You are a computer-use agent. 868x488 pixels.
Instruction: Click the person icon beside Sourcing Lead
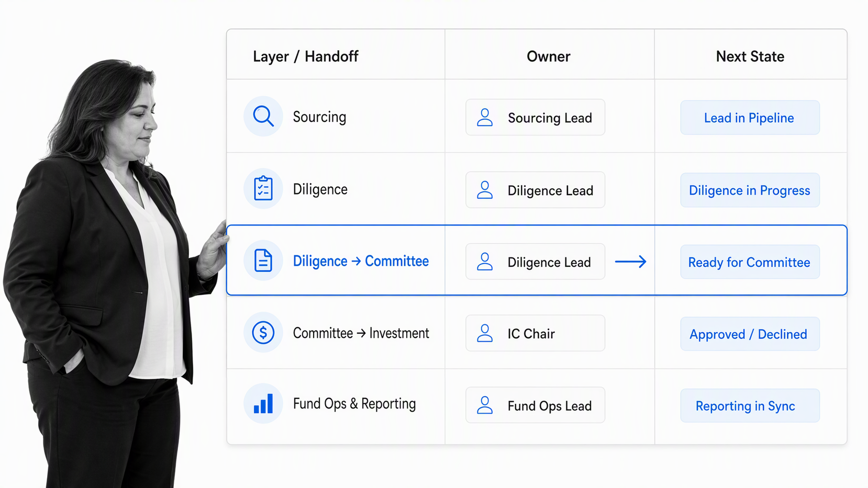(485, 118)
